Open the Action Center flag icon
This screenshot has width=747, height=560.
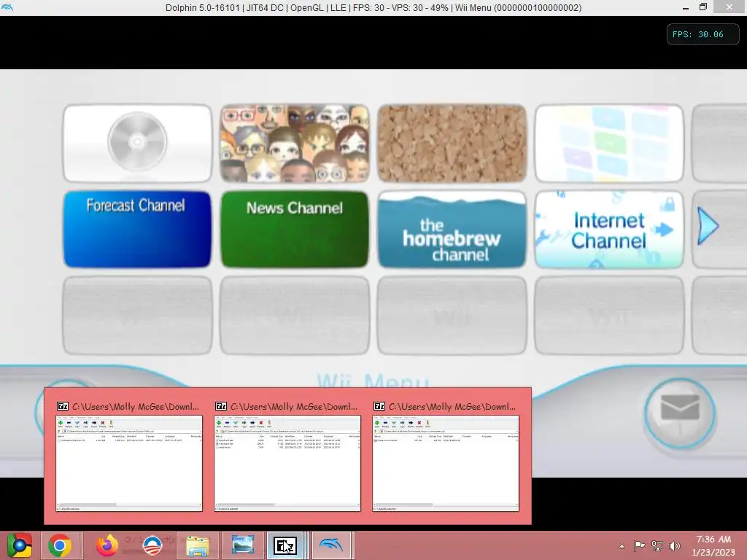[639, 545]
